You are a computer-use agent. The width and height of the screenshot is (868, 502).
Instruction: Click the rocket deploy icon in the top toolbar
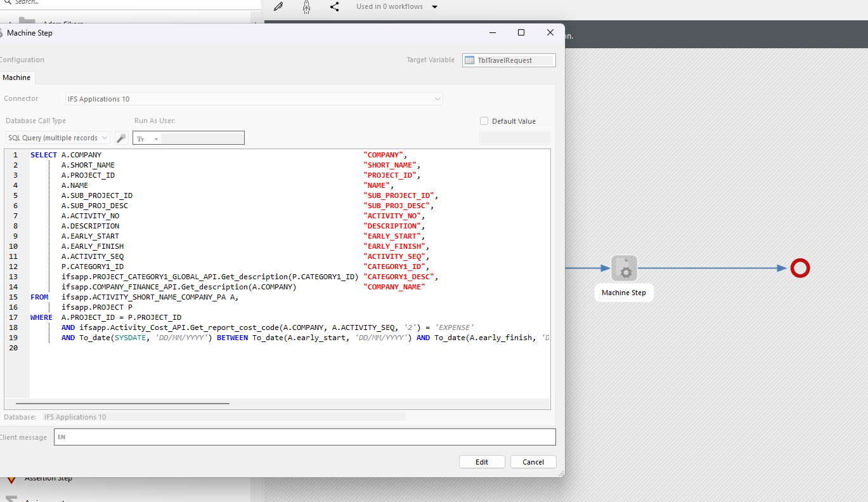pos(306,7)
